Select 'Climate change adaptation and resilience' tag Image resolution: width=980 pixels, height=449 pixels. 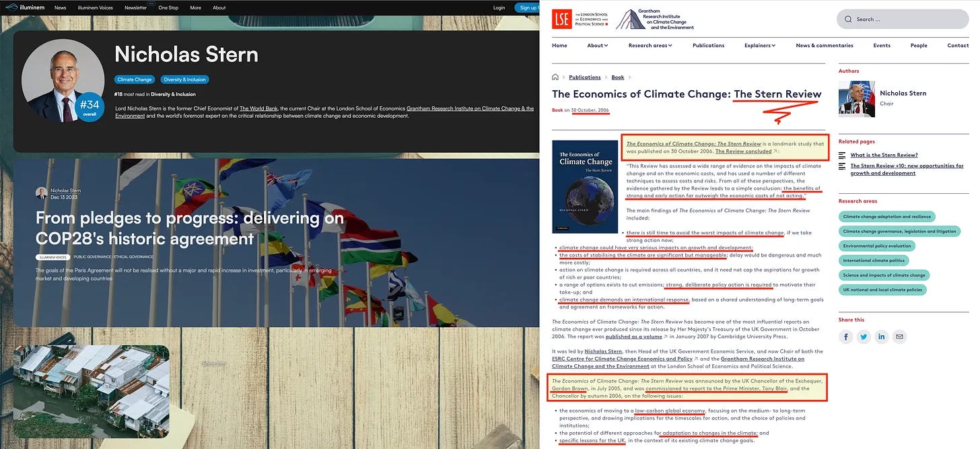point(888,217)
